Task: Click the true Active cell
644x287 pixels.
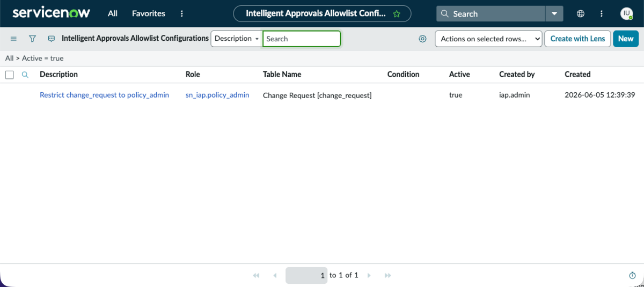Action: click(456, 95)
